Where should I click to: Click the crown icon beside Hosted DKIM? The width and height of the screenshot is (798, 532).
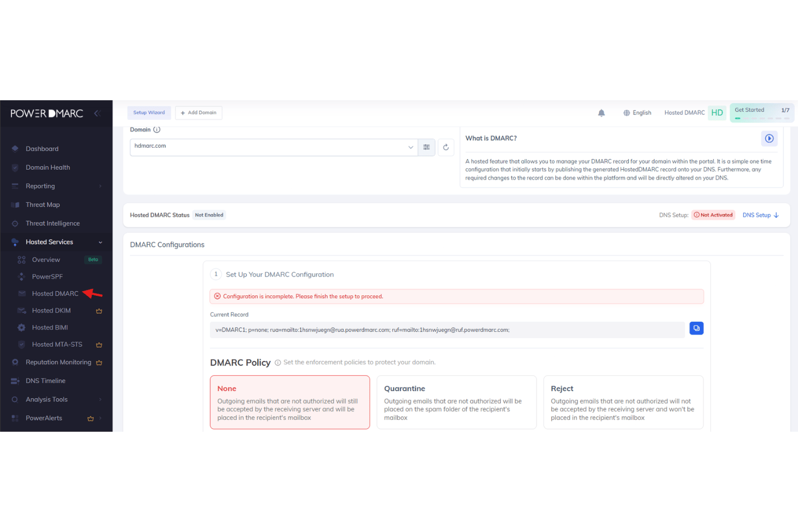point(99,311)
